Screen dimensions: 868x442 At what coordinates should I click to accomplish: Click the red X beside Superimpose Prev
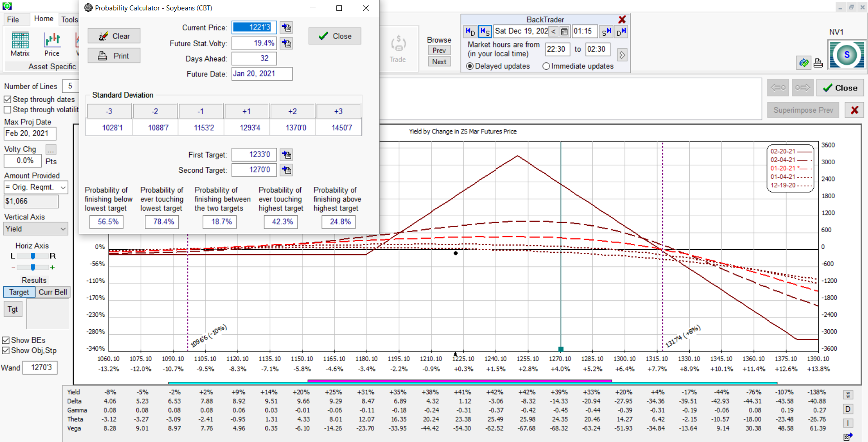(854, 110)
